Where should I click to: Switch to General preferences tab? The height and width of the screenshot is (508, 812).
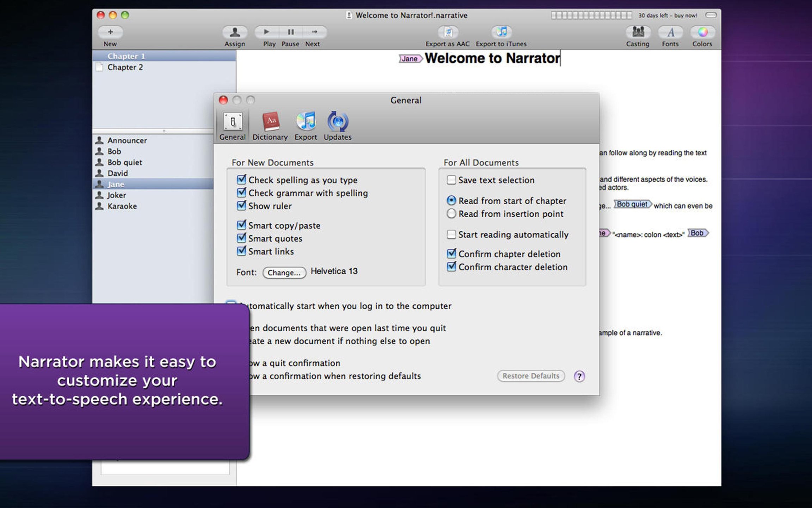[233, 126]
